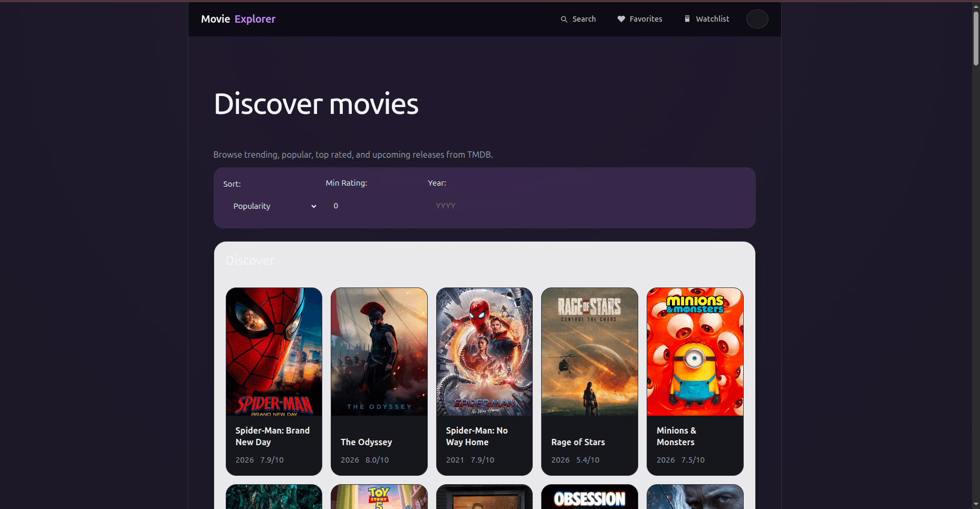Click the 'Discover movies' heading

click(x=316, y=104)
